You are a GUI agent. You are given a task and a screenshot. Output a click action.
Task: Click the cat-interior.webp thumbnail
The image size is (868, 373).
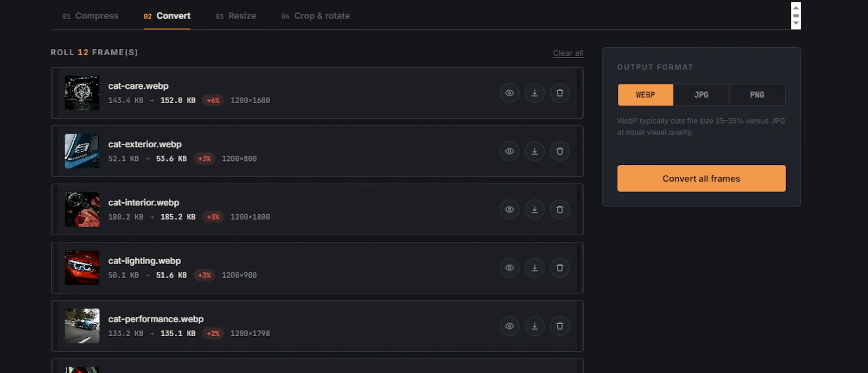click(x=82, y=209)
